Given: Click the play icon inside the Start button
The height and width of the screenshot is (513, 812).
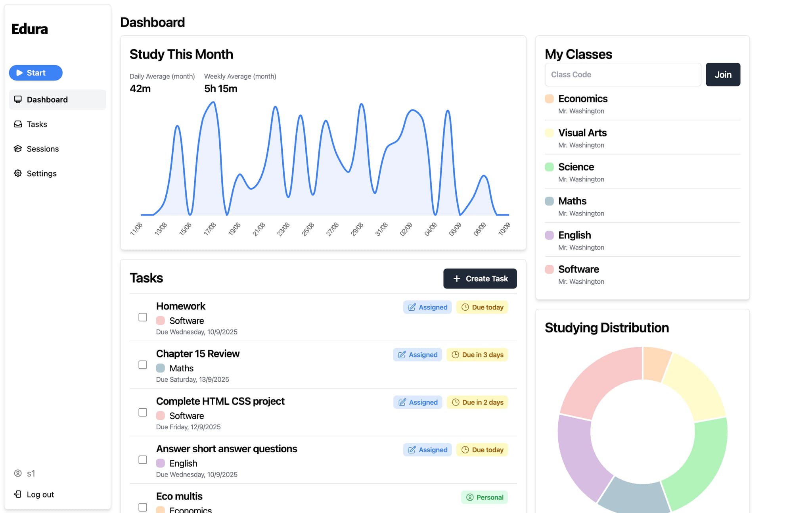Looking at the screenshot, I should point(19,73).
